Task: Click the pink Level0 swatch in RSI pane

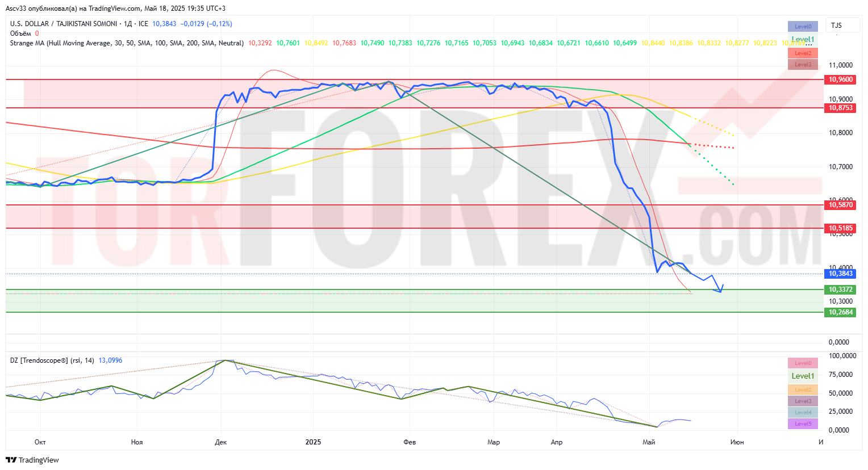Action: click(x=803, y=363)
